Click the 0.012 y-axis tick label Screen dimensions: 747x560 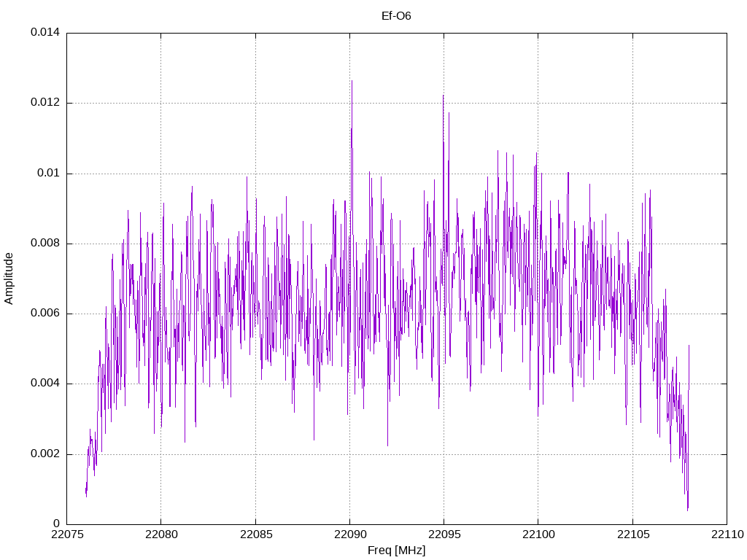[45, 102]
